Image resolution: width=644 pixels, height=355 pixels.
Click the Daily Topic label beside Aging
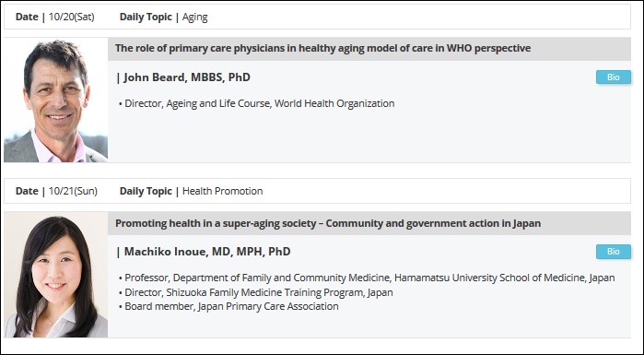[x=146, y=18]
